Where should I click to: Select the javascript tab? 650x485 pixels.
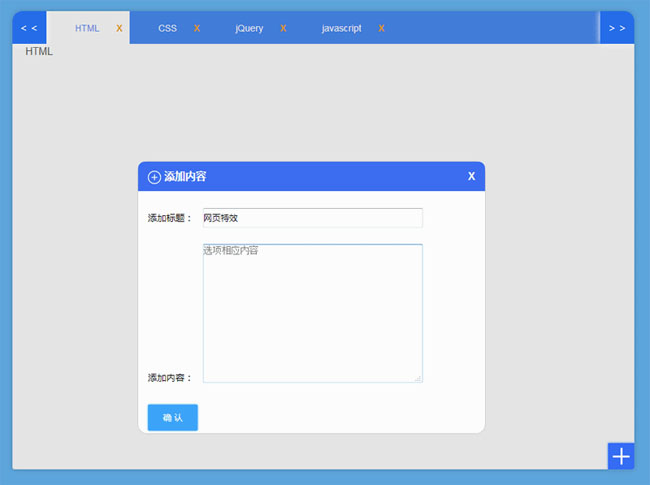[x=341, y=28]
